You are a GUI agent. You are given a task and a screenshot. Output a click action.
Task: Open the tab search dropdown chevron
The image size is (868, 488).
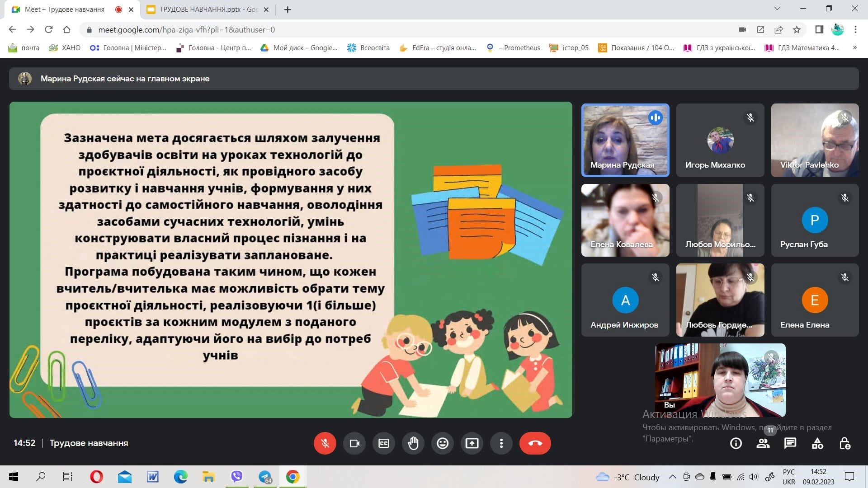point(777,9)
